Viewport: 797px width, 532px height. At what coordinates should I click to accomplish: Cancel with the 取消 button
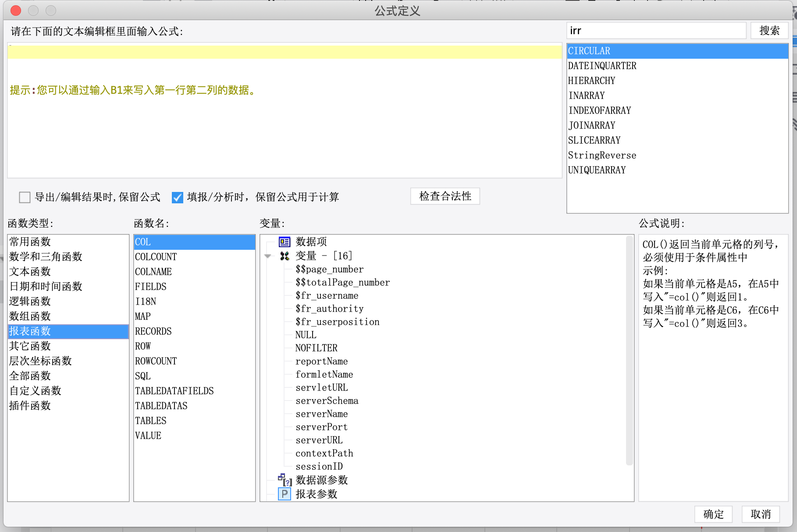(x=761, y=514)
